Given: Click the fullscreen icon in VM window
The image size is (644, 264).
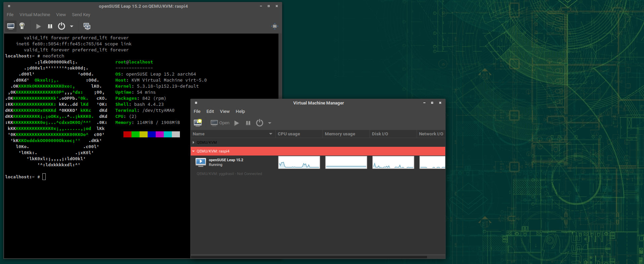Looking at the screenshot, I should pyautogui.click(x=275, y=26).
